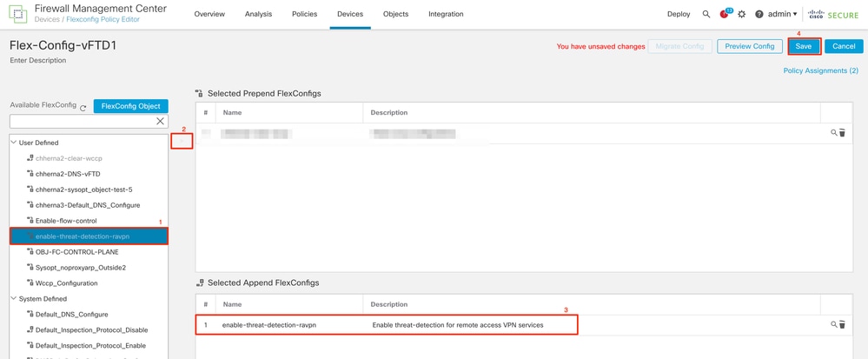Save the FlexConfig policy

(x=804, y=47)
